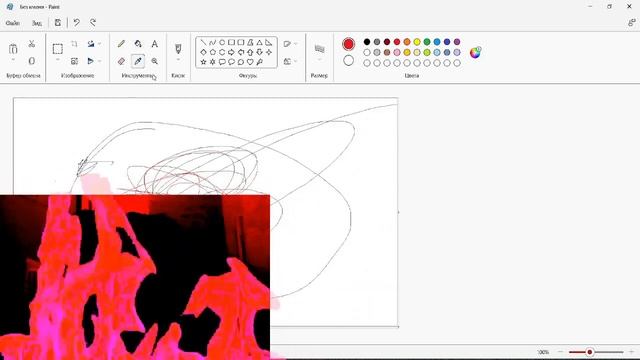The width and height of the screenshot is (640, 360).
Task: Choose the pink color swatch
Action: pos(397,52)
